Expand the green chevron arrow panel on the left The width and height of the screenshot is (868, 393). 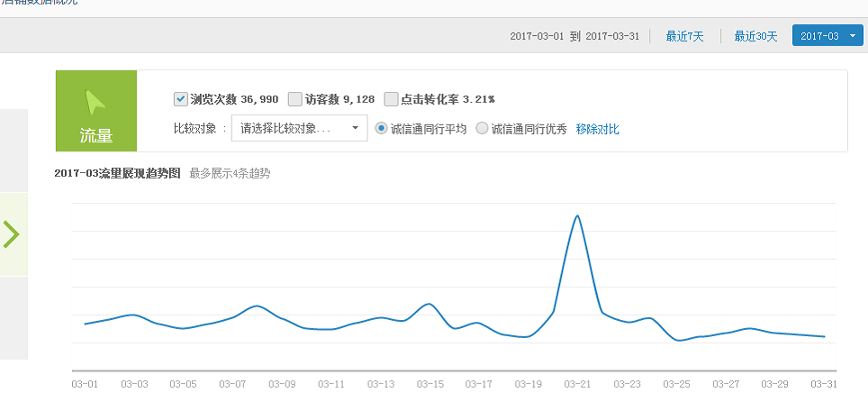[x=12, y=233]
